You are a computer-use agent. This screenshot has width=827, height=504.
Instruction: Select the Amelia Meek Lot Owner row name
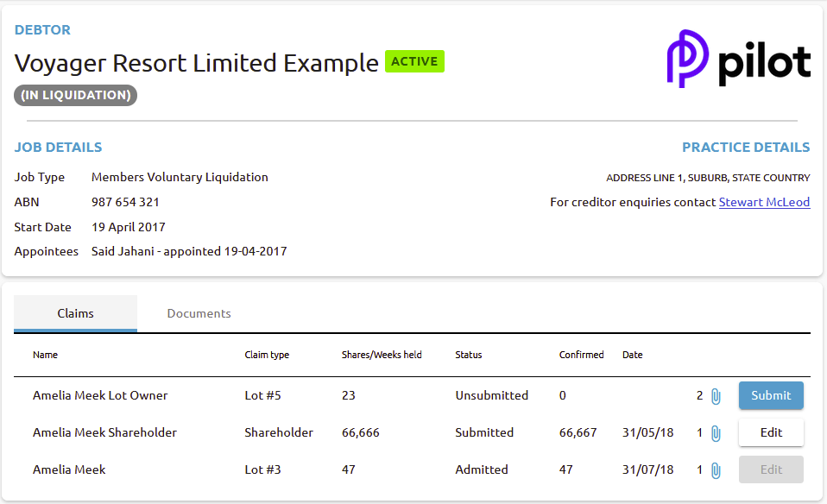[x=100, y=395]
